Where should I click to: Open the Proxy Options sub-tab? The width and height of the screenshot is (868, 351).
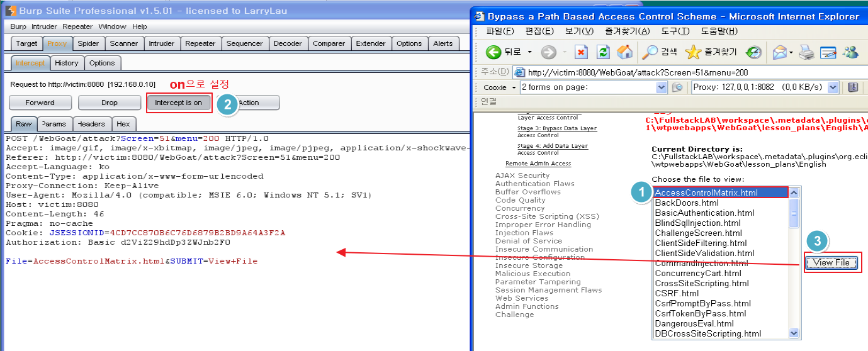(101, 63)
